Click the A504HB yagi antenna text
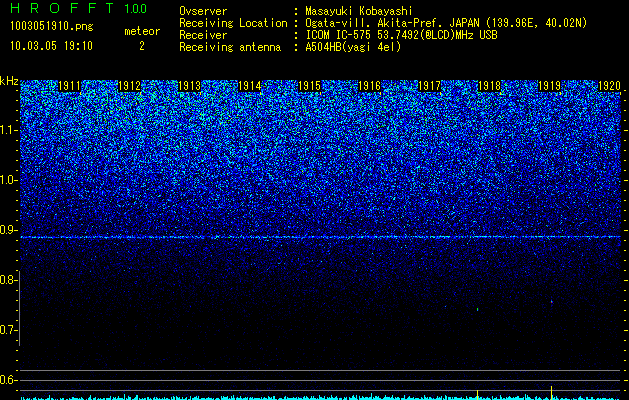The width and height of the screenshot is (629, 400). tap(353, 47)
